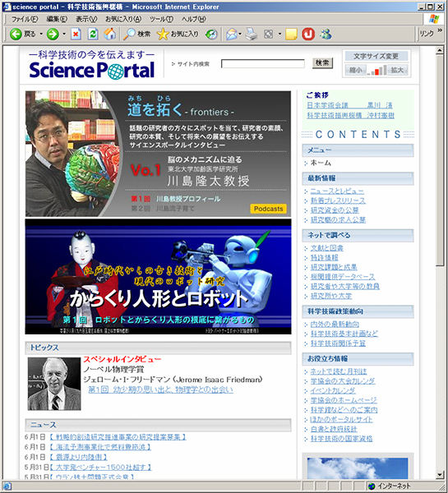Click the Back arrow icon

(x=16, y=34)
